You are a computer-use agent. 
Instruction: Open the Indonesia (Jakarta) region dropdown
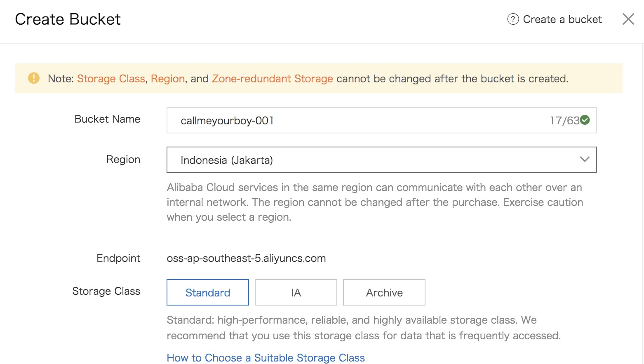(371, 160)
